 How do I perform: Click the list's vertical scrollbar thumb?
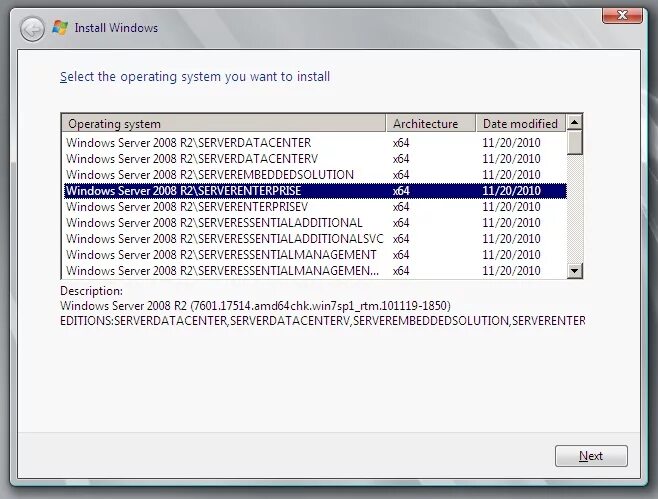[574, 142]
